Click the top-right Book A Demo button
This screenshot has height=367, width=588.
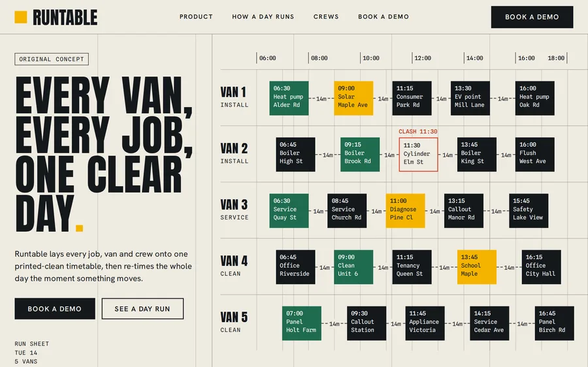pyautogui.click(x=532, y=17)
